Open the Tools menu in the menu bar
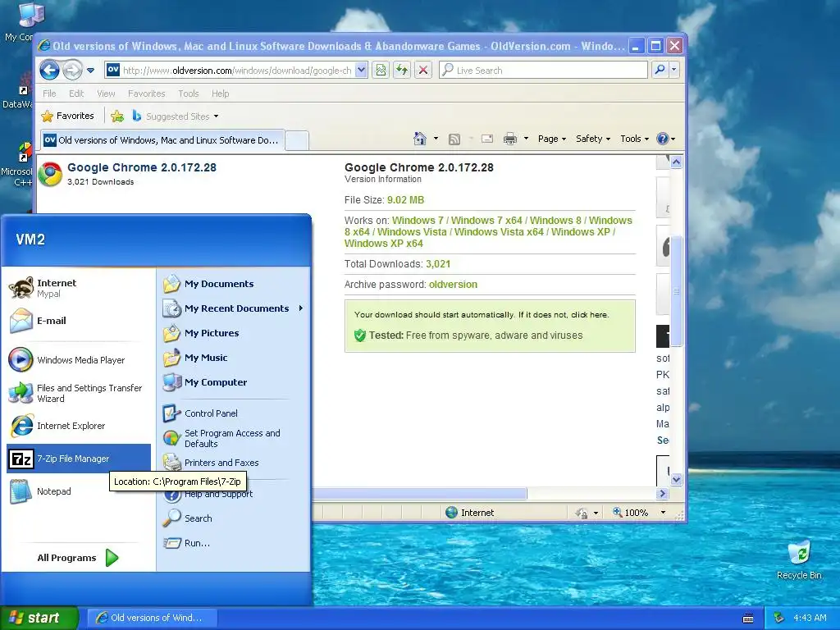Image resolution: width=840 pixels, height=630 pixels. [x=189, y=94]
